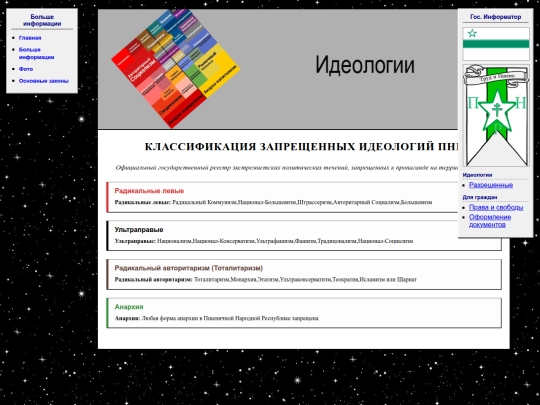This screenshot has width=540, height=405.
Task: Click the Радикальные левые card heading
Action: 149,191
